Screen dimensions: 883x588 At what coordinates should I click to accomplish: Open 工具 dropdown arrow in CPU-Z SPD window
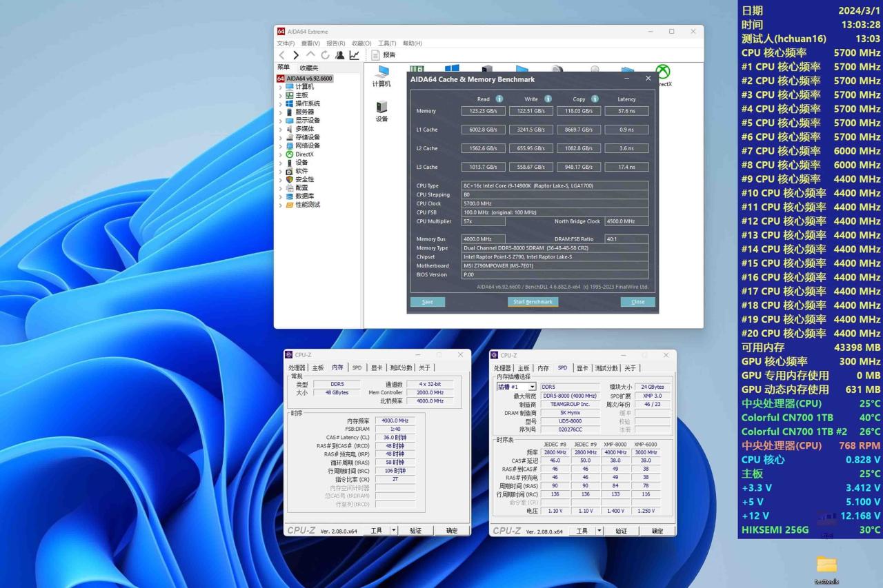pos(599,531)
